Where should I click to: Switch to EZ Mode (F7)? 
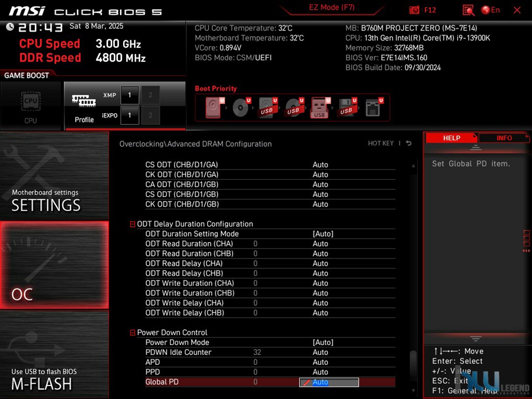[x=331, y=7]
